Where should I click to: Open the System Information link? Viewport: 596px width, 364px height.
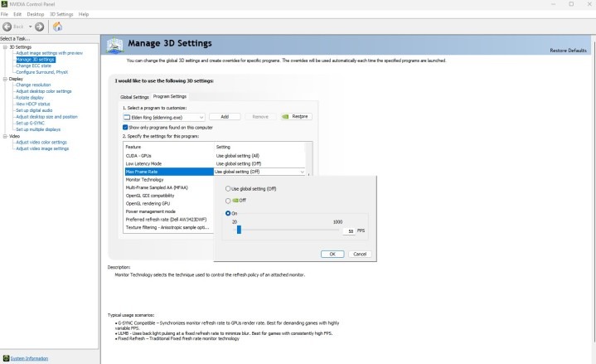(x=29, y=358)
